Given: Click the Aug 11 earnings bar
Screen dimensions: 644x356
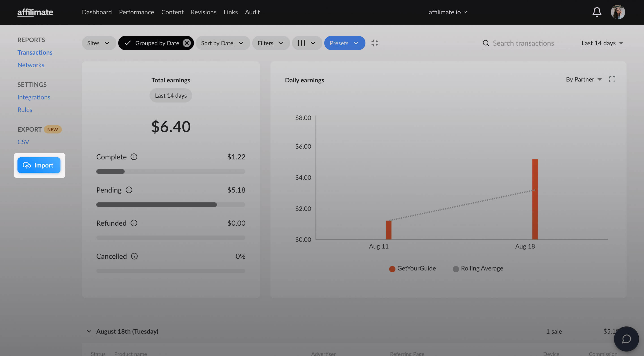Looking at the screenshot, I should point(389,230).
